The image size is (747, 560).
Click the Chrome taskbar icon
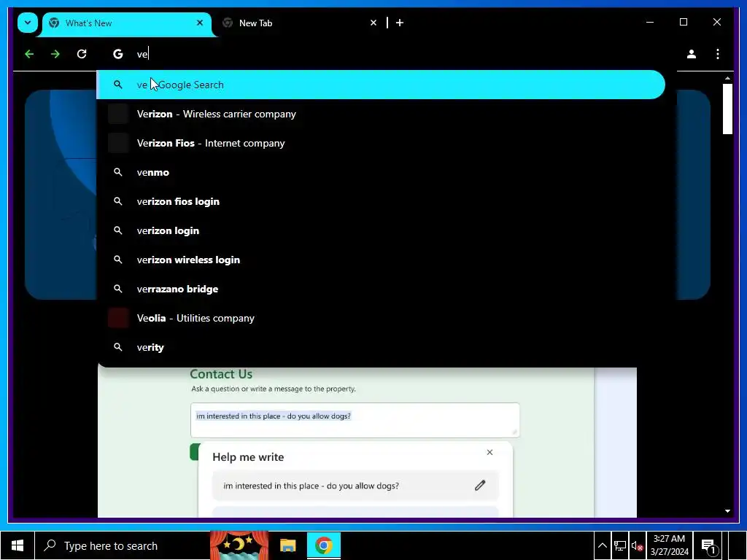click(323, 545)
